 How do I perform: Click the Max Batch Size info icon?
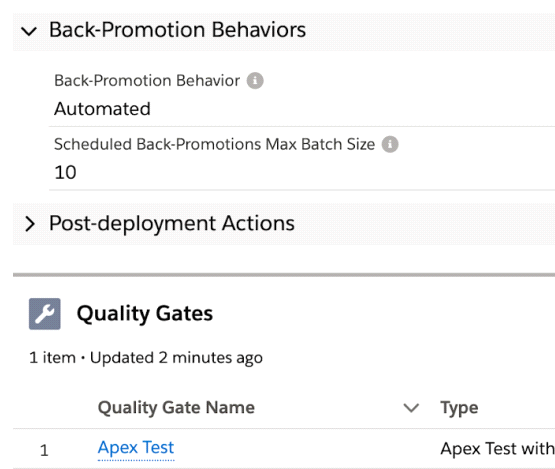coord(390,144)
